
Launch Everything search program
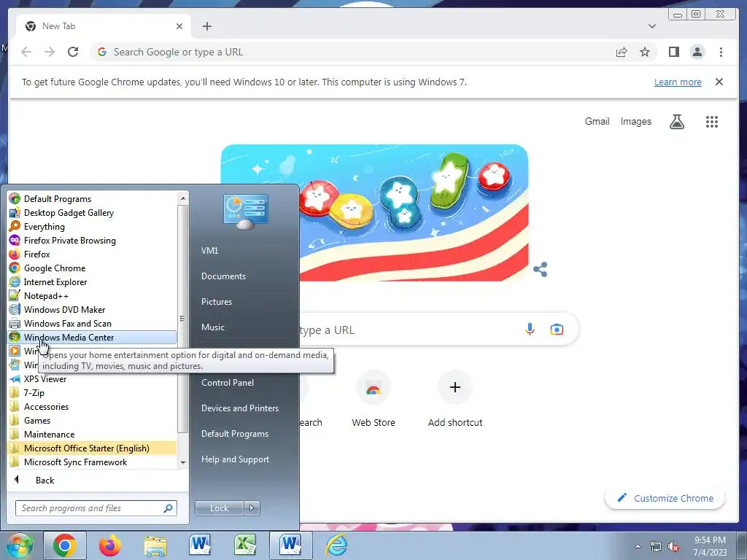click(x=93, y=227)
